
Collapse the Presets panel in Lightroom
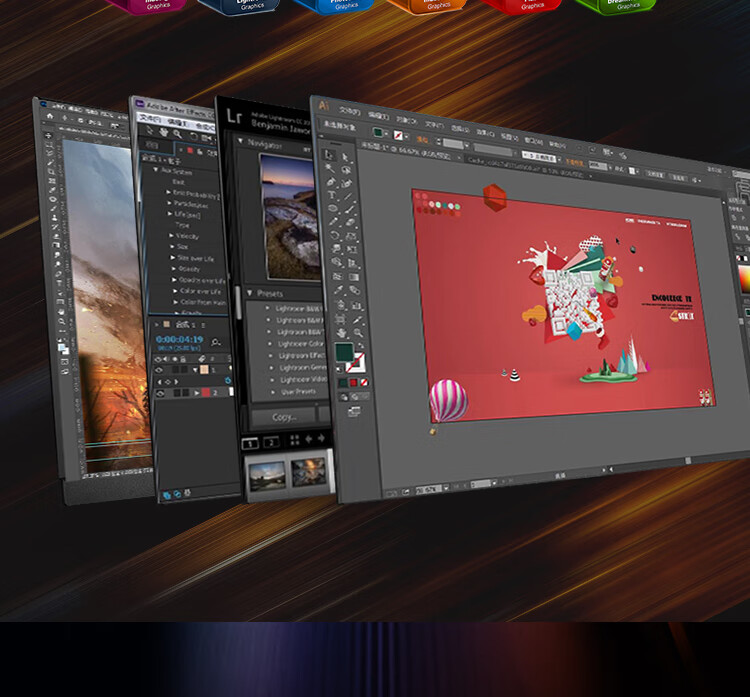coord(249,293)
